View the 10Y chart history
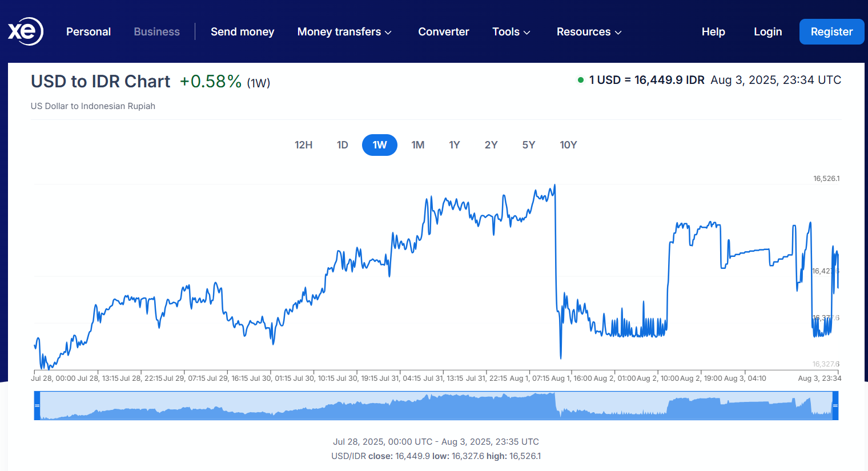Viewport: 868px width, 471px height. click(568, 145)
